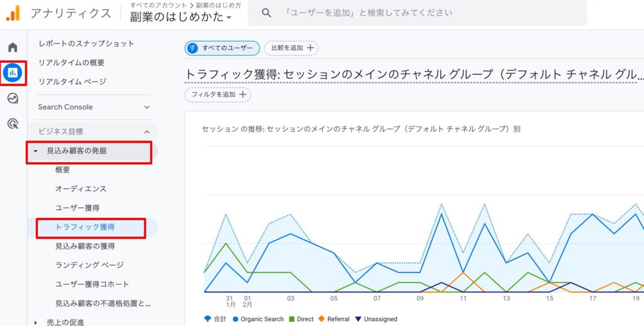The image size is (644, 326).
Task: Expand the Search Console section
Action: click(x=147, y=107)
